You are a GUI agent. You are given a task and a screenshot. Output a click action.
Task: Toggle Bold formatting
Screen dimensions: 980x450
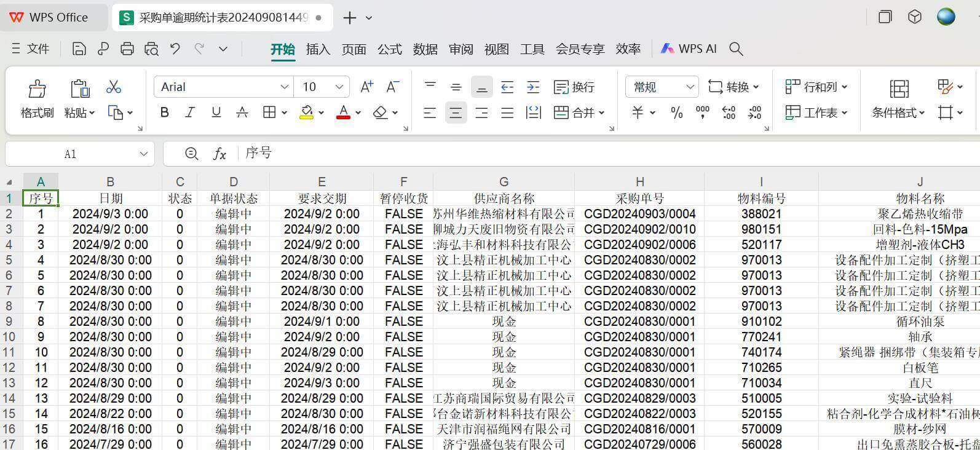pos(164,112)
